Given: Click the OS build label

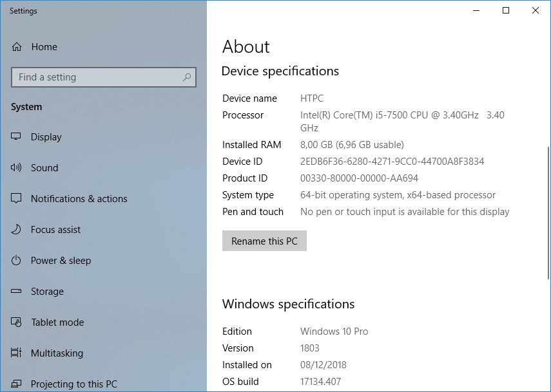Looking at the screenshot, I should tap(240, 382).
